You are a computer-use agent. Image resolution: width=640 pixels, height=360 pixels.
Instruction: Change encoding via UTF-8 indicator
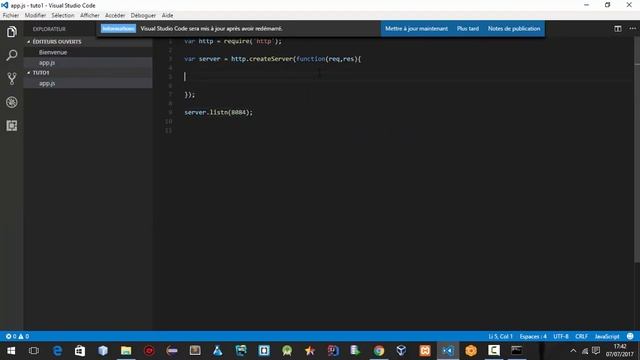[x=561, y=336]
